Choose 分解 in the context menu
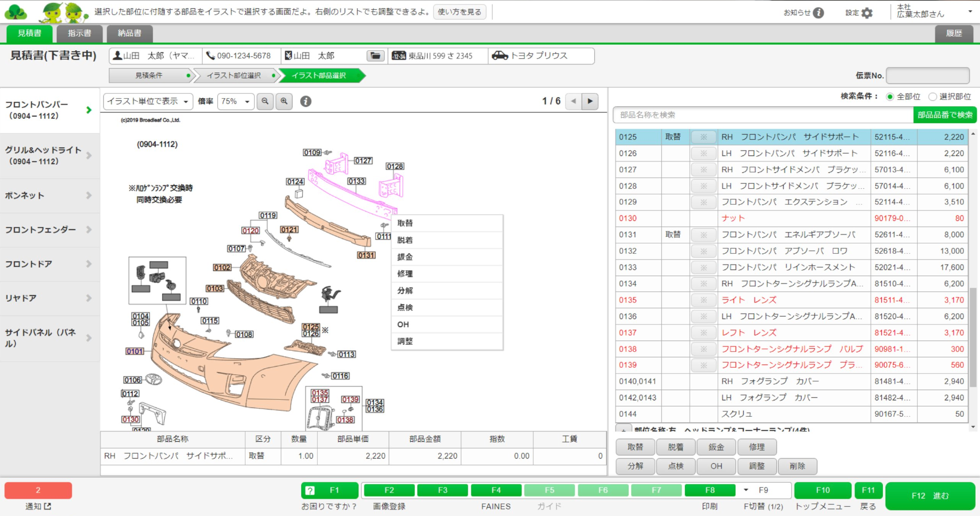The image size is (980, 516). pyautogui.click(x=447, y=291)
